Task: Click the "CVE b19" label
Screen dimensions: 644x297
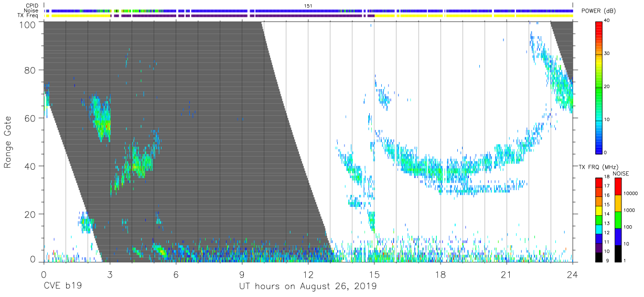Action: (x=62, y=287)
